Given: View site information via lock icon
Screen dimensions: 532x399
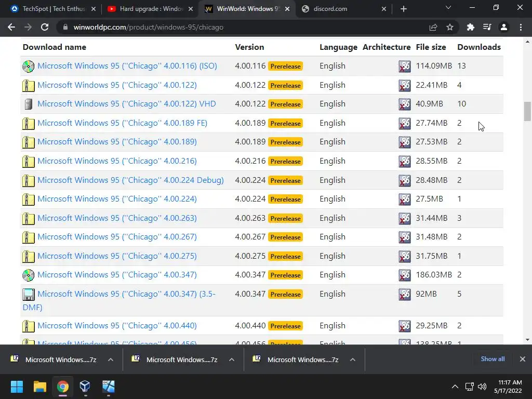Looking at the screenshot, I should [65, 27].
